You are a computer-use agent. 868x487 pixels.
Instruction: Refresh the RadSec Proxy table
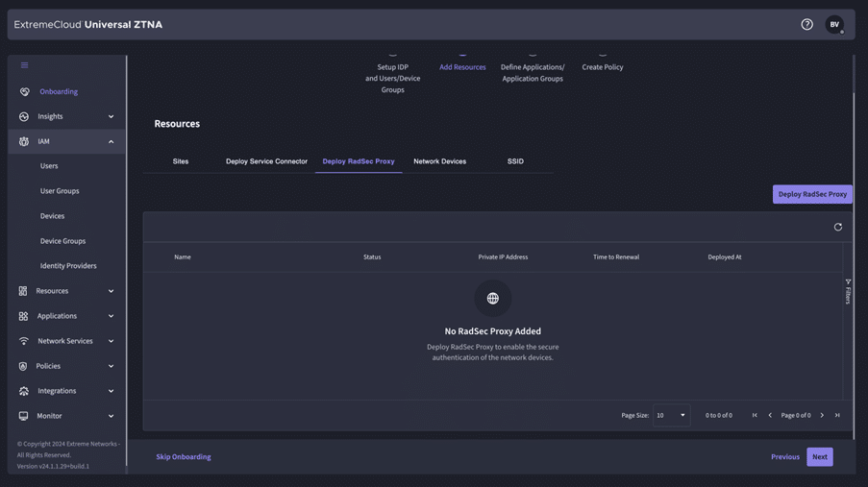(x=837, y=228)
